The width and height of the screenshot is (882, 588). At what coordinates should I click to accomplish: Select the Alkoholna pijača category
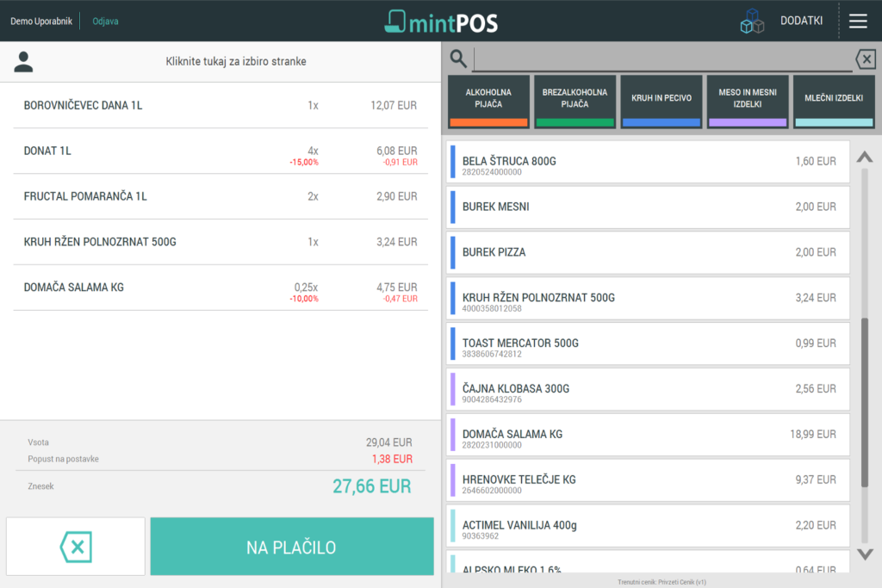[488, 102]
